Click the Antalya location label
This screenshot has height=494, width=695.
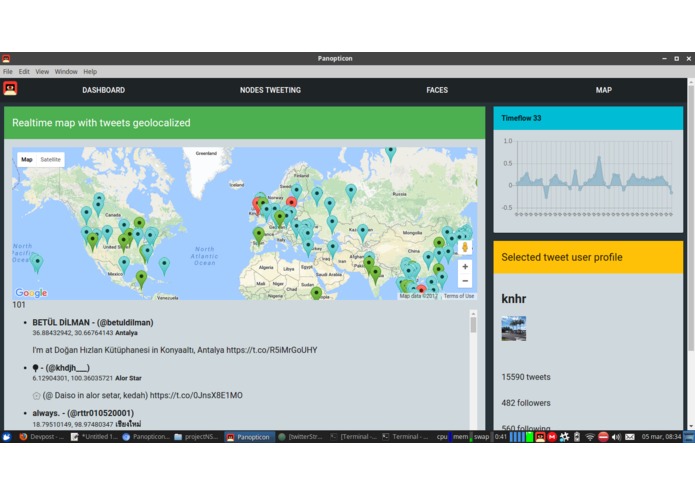click(126, 333)
